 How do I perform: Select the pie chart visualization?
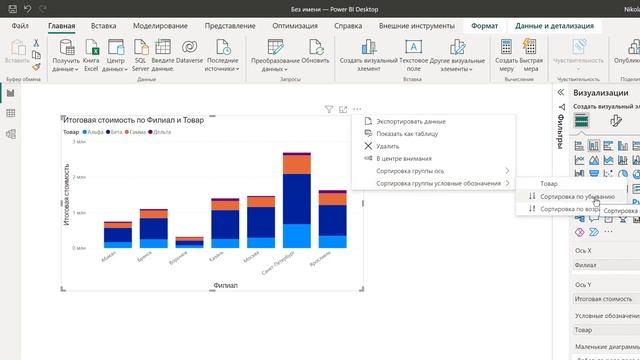(x=623, y=174)
